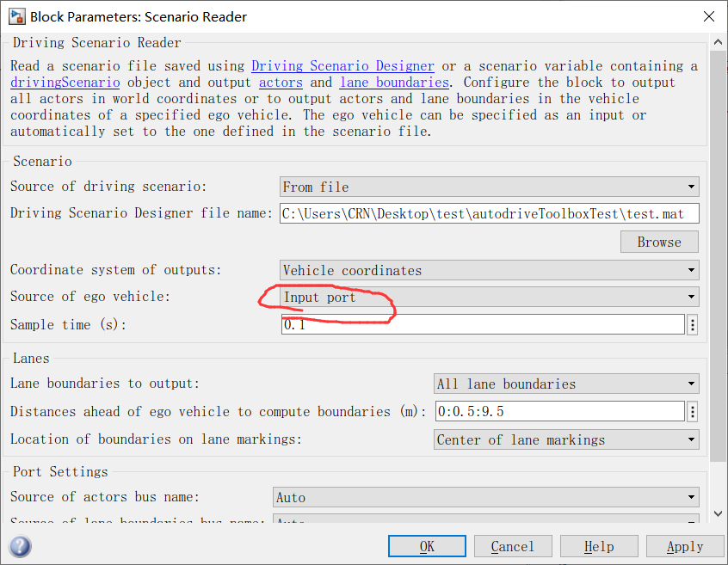Open Location of boundaries on lane markings dropdown
Viewport: 728px width, 565px height.
click(x=566, y=439)
